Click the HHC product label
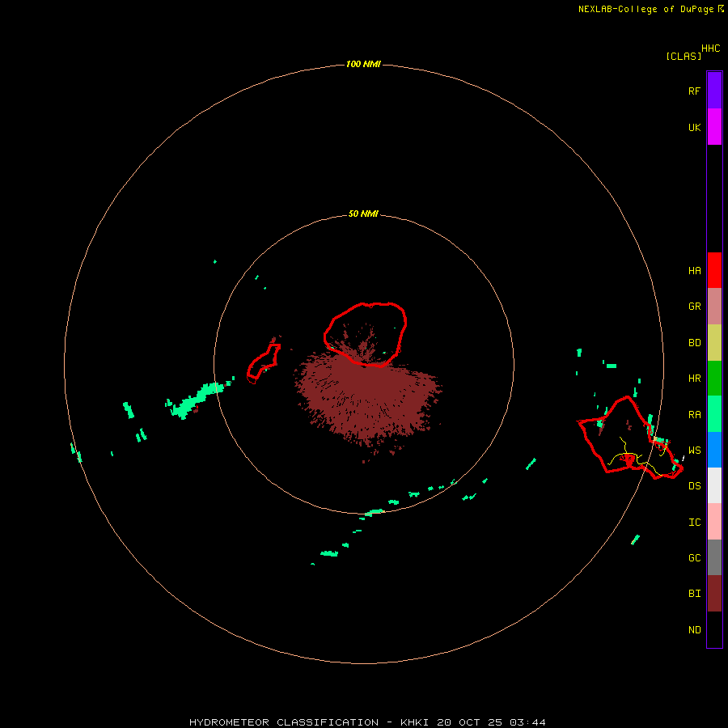This screenshot has width=728, height=728. [x=711, y=49]
